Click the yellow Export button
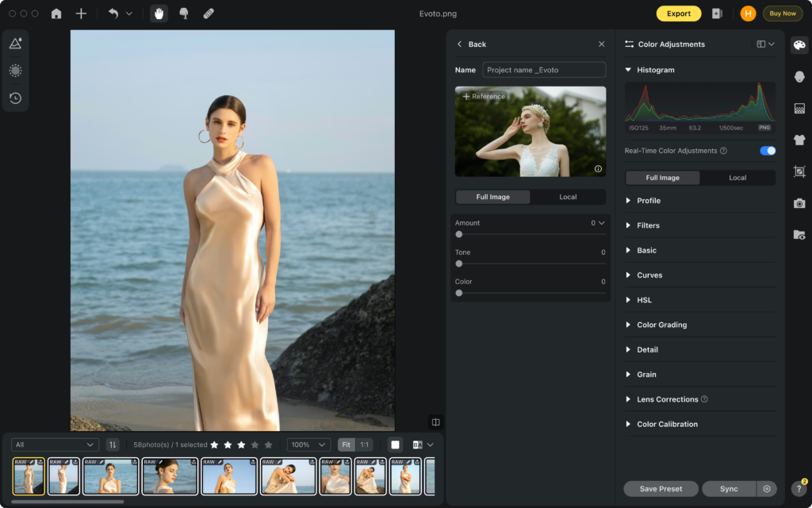This screenshot has height=508, width=812. tap(678, 13)
